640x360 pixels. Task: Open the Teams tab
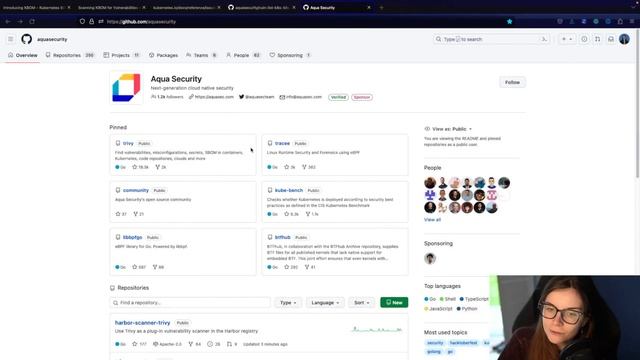click(x=201, y=55)
